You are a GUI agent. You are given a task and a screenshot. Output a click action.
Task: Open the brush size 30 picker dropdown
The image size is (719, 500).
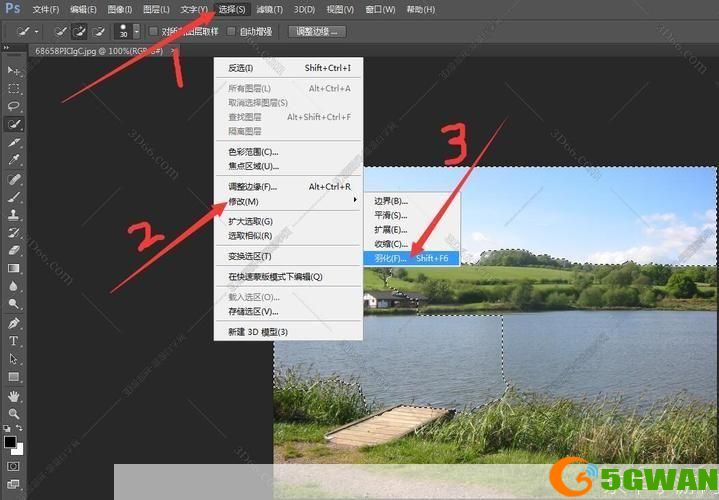coord(136,31)
